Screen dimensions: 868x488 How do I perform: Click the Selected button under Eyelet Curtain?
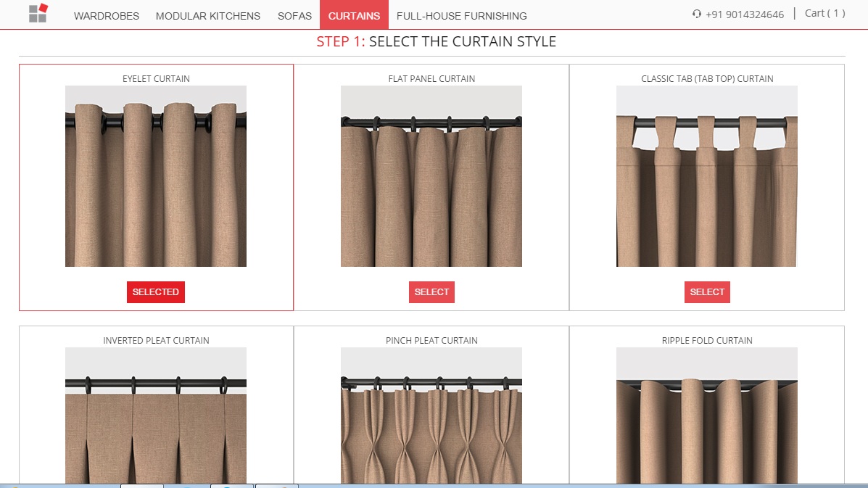156,292
